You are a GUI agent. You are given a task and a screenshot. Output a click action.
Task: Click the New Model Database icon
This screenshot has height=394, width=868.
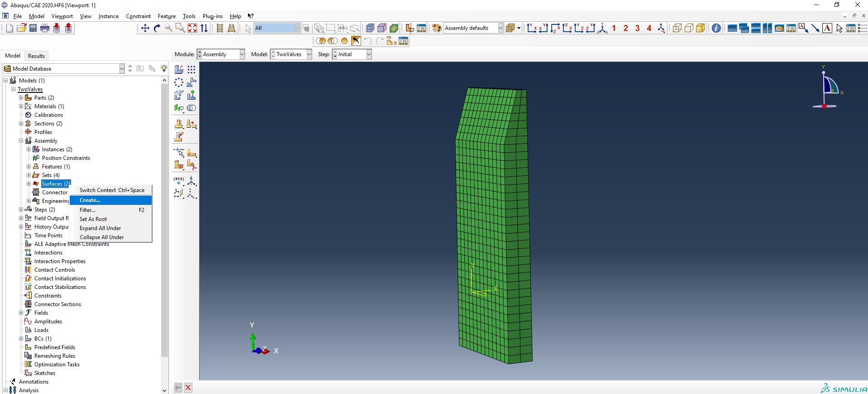click(10, 28)
